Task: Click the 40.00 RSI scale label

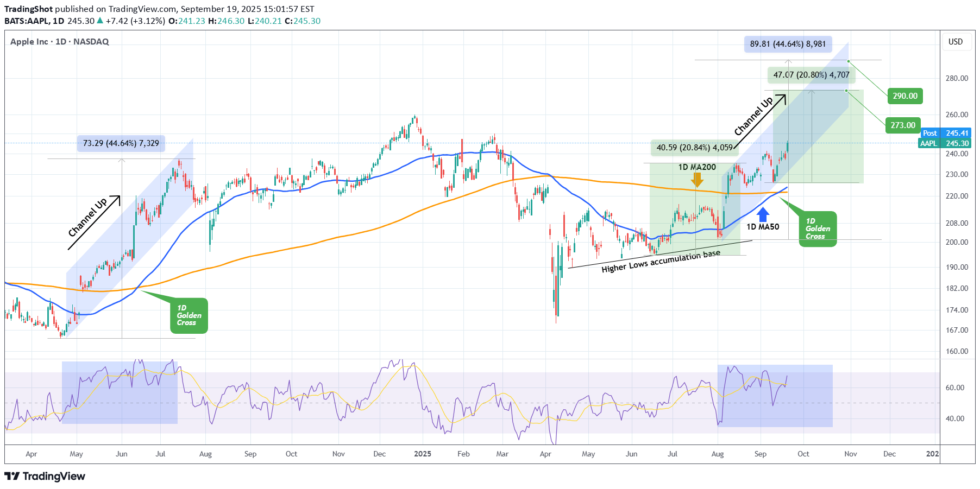Action: click(954, 418)
